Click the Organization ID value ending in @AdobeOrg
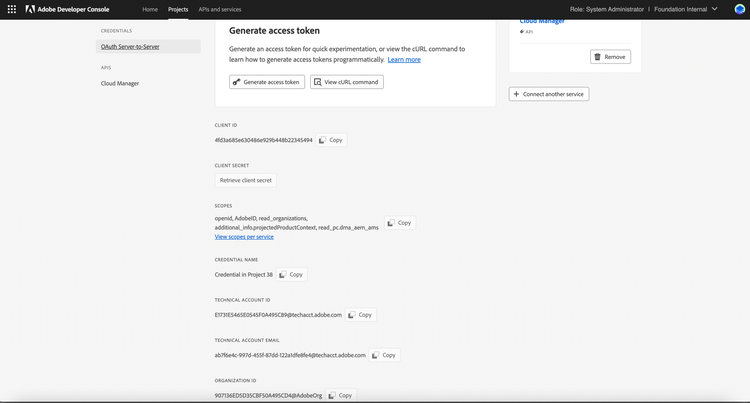 (268, 395)
